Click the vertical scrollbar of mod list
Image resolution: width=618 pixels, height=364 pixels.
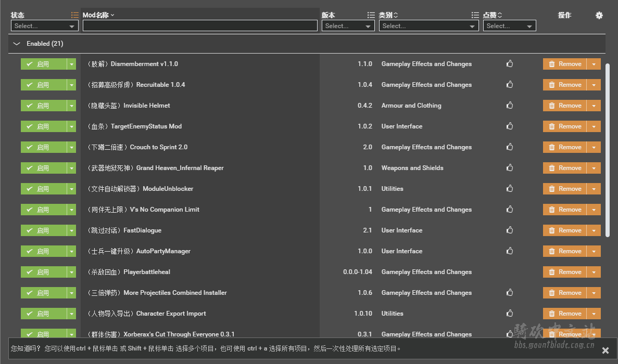(x=608, y=150)
